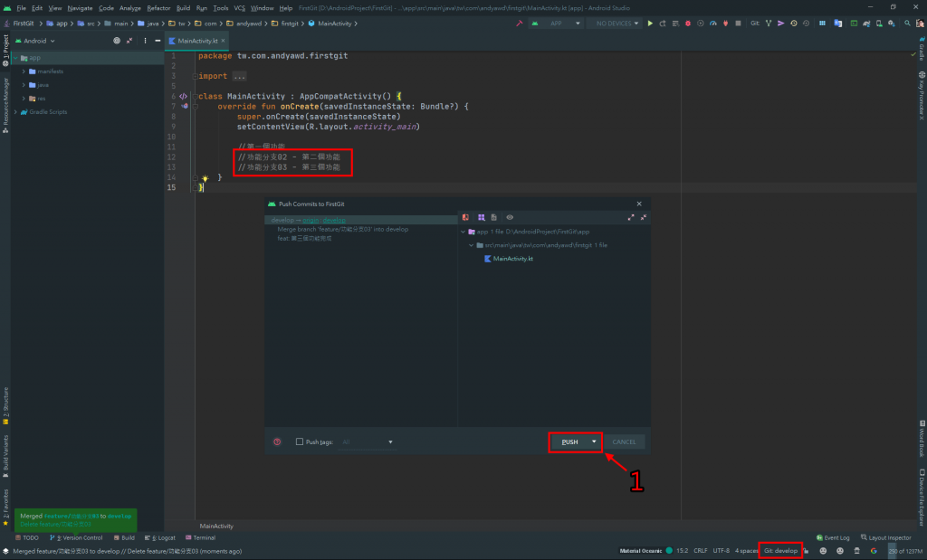Click the Apply Changes and Restart icon

point(663,24)
